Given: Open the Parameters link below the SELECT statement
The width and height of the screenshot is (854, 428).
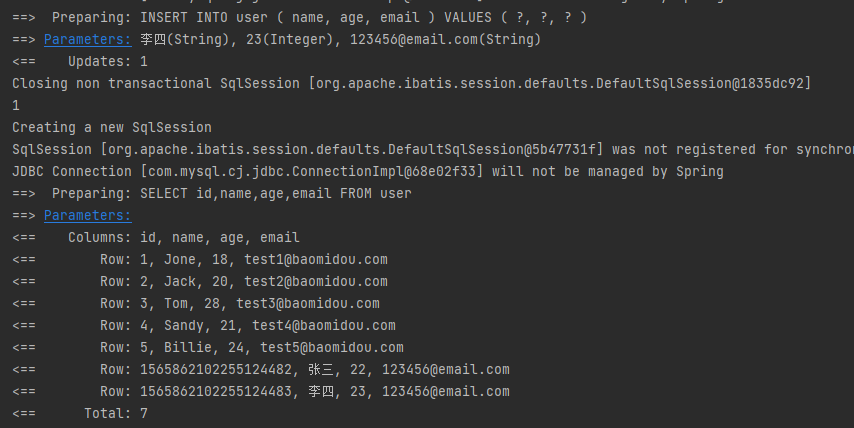Looking at the screenshot, I should tap(87, 216).
